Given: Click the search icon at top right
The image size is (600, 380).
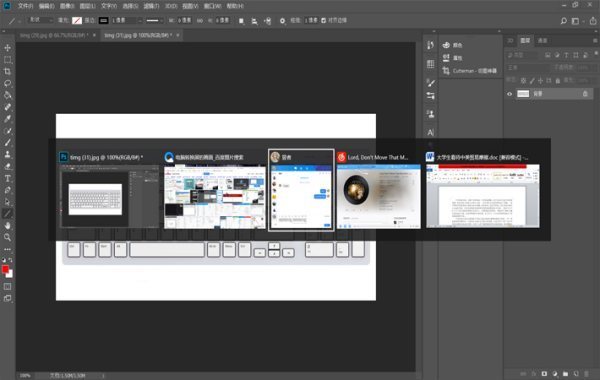Looking at the screenshot, I should [x=563, y=21].
